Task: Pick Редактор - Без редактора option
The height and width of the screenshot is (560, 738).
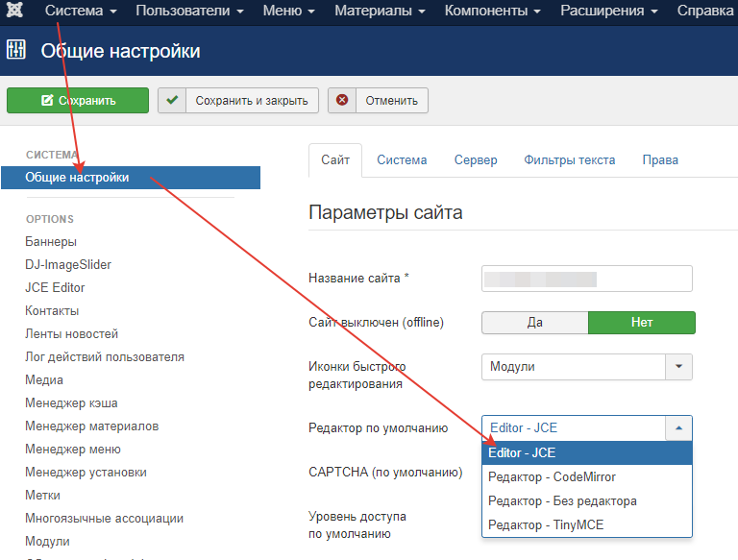Action: 562,500
